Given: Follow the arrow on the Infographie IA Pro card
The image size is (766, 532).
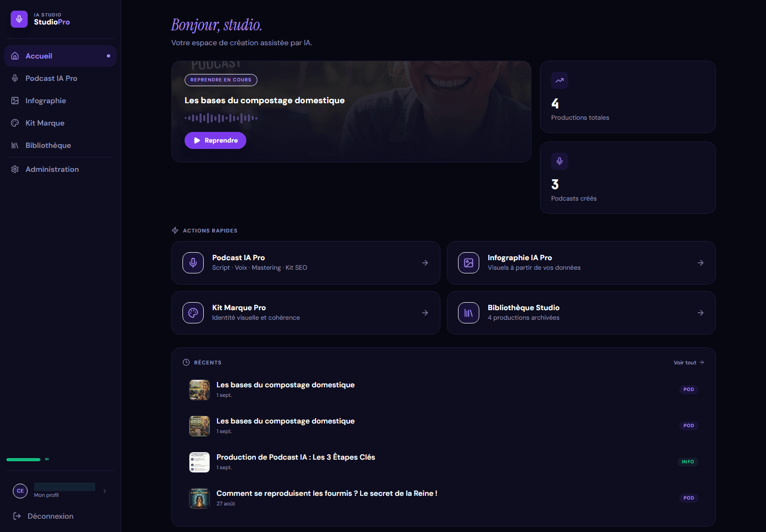Looking at the screenshot, I should pos(701,263).
